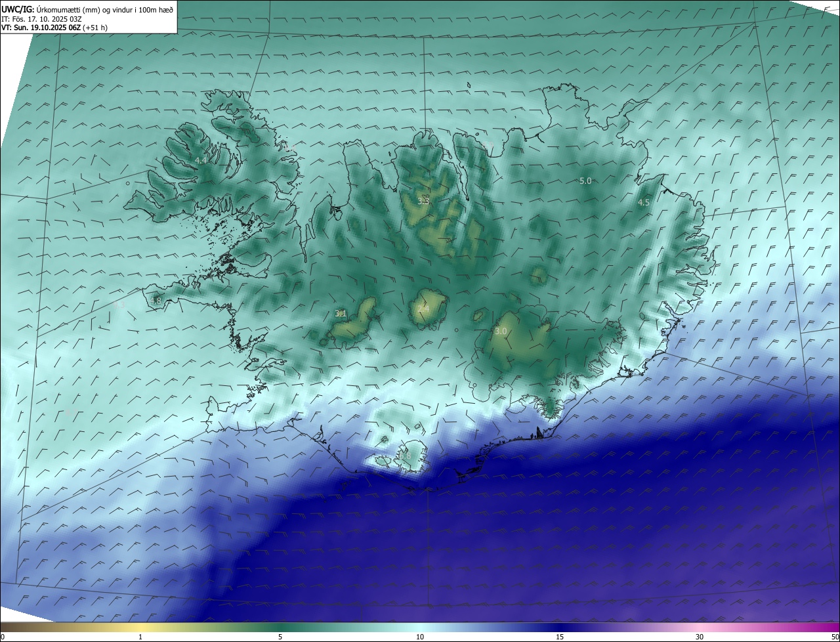Click the 'VT: Sun. 19.10.2025 06Z' line
The width and height of the screenshot is (840, 642).
pyautogui.click(x=41, y=28)
